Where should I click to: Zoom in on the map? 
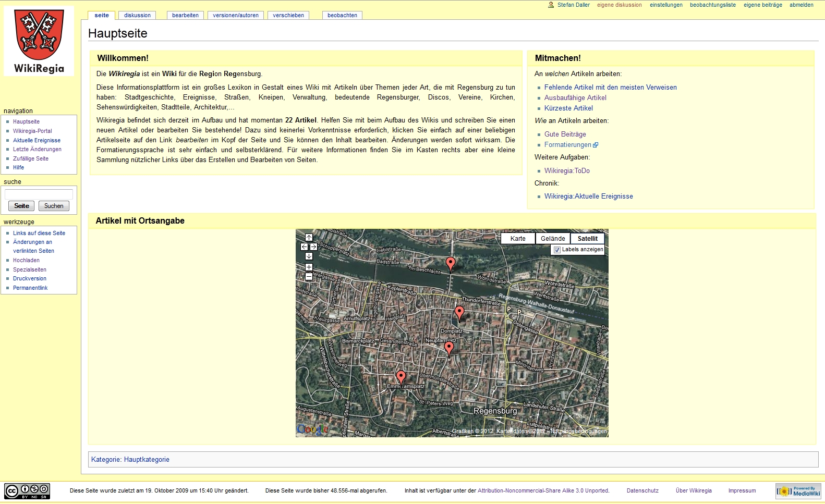coord(309,267)
